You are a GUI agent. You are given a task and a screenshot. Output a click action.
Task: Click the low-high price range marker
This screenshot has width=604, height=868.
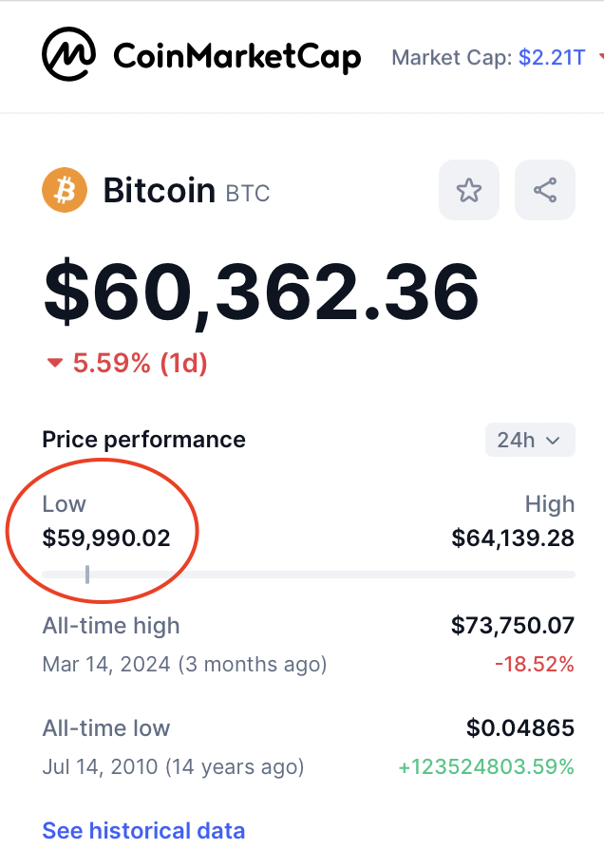pos(87,575)
